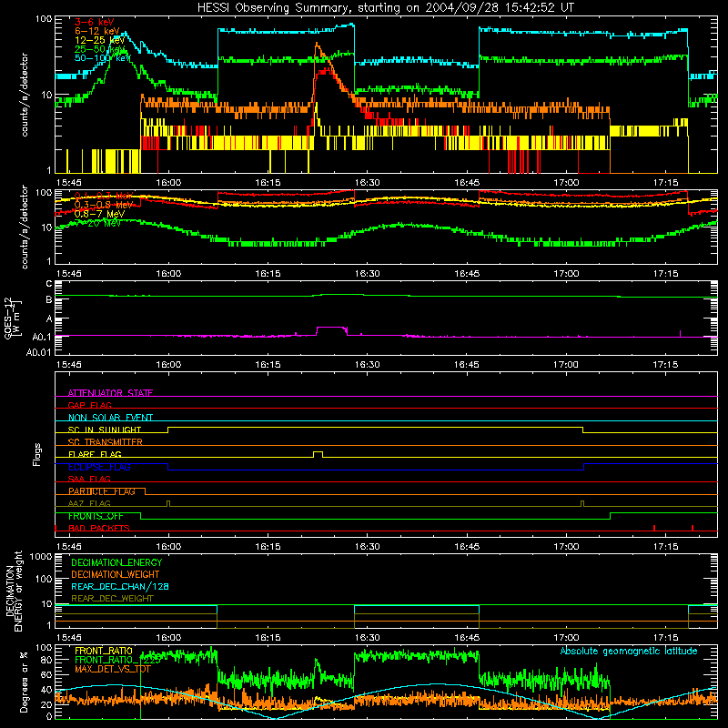
Task: Click the 0.1-0.3 MeV legend label
Action: [x=104, y=196]
